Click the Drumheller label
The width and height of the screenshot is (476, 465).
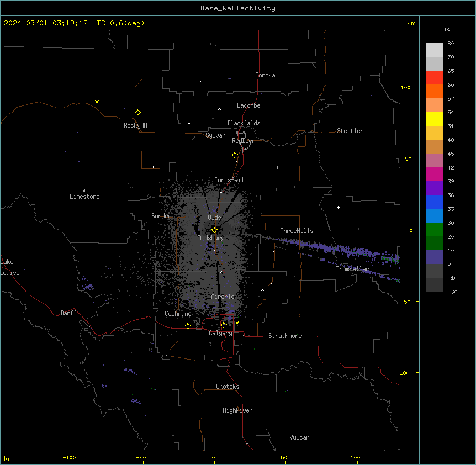click(x=352, y=269)
